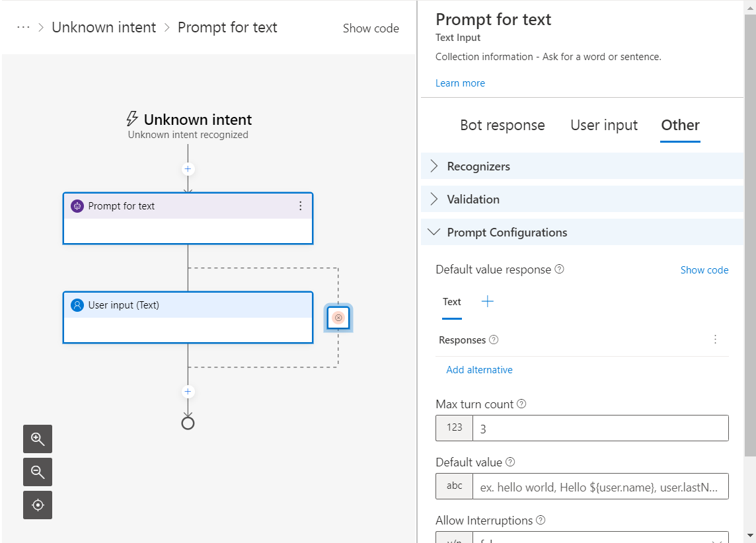Switch to the User input tab
The image size is (756, 543).
click(604, 126)
